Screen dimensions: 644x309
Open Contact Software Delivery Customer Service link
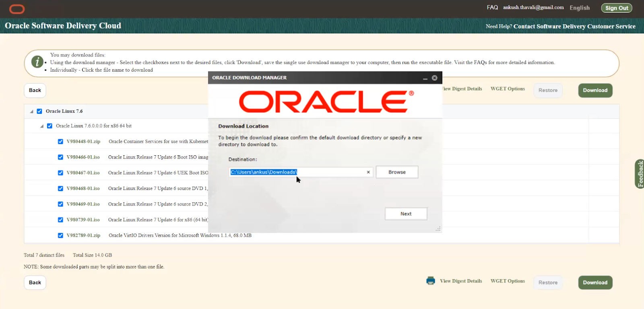coord(574,27)
